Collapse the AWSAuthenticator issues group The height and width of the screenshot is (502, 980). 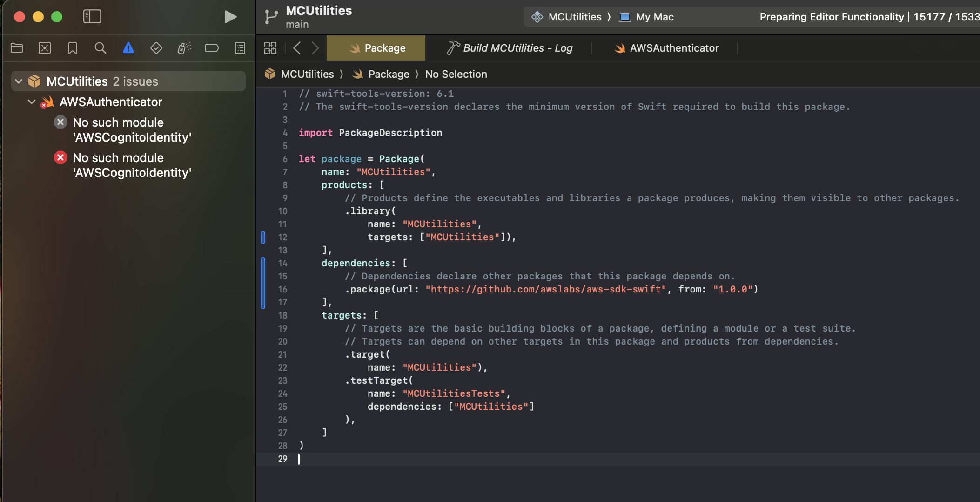click(32, 102)
